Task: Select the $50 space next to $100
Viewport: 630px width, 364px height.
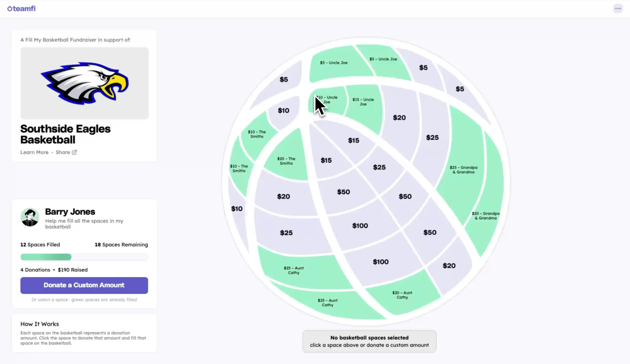Action: coord(430,233)
